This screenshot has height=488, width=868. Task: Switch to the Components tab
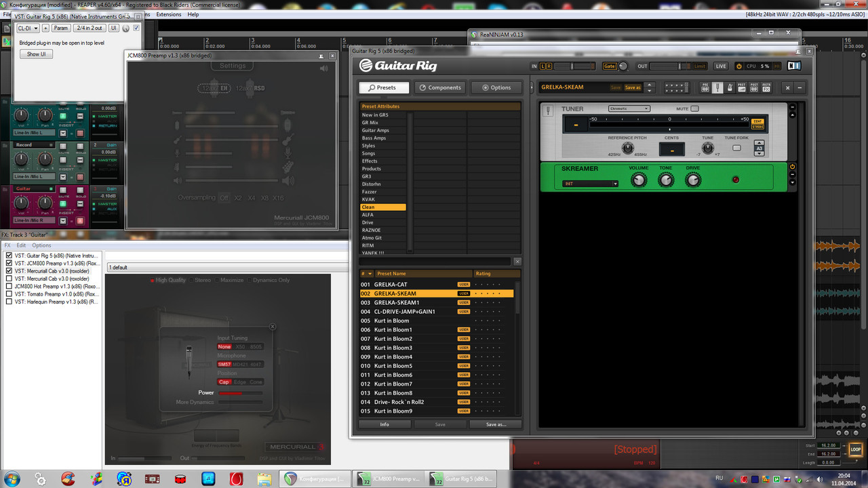click(x=439, y=87)
